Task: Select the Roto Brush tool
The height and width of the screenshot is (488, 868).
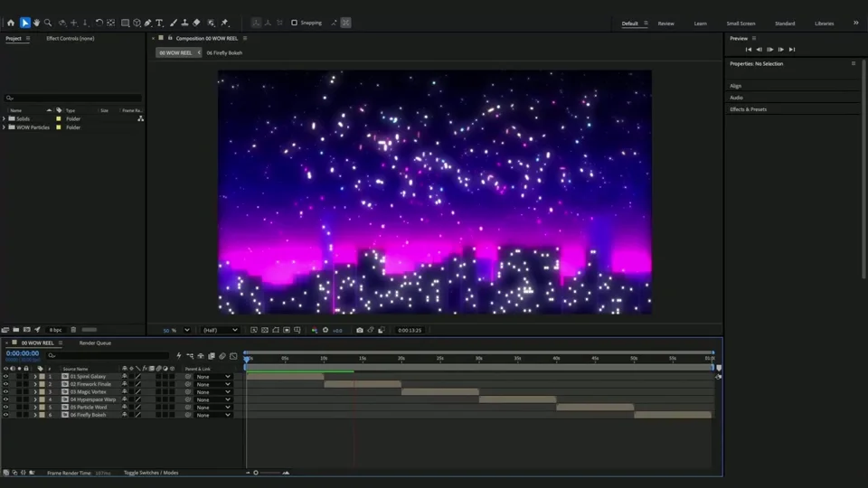Action: click(211, 23)
